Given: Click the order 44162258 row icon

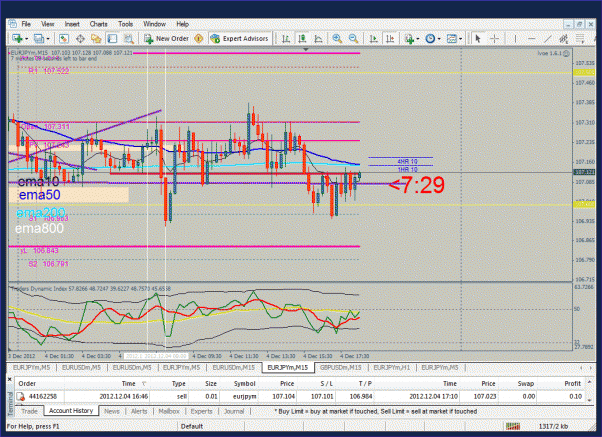Looking at the screenshot, I should 21,396.
